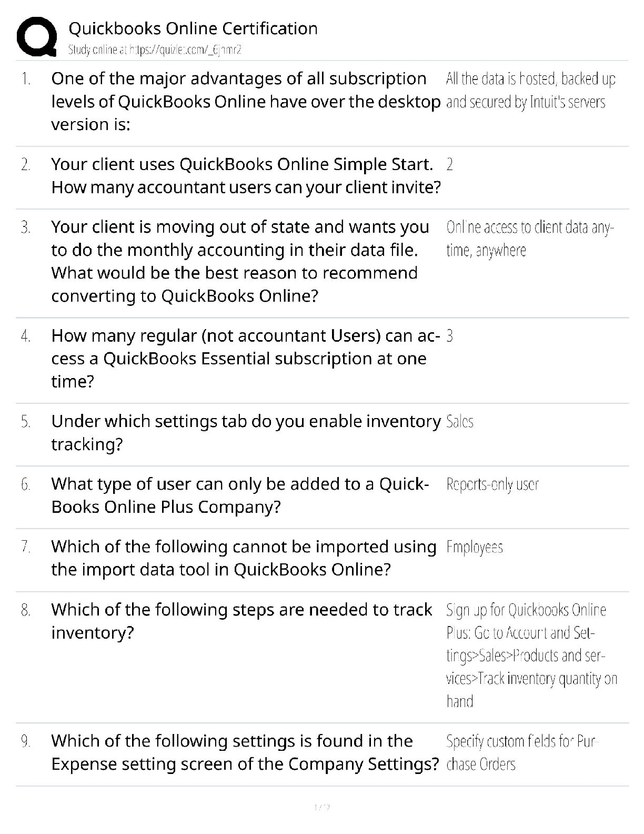
Task: Select the Simple Start accountant users question
Action: click(246, 176)
